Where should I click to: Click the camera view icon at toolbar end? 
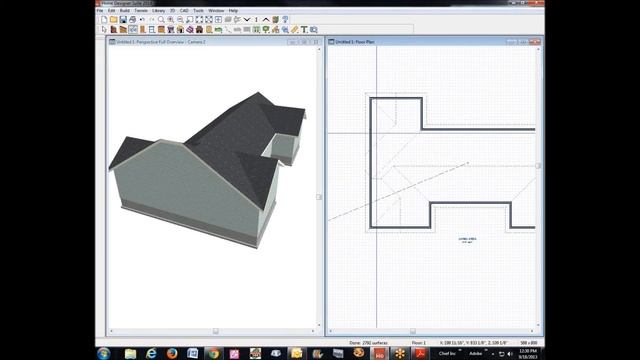pos(313,29)
